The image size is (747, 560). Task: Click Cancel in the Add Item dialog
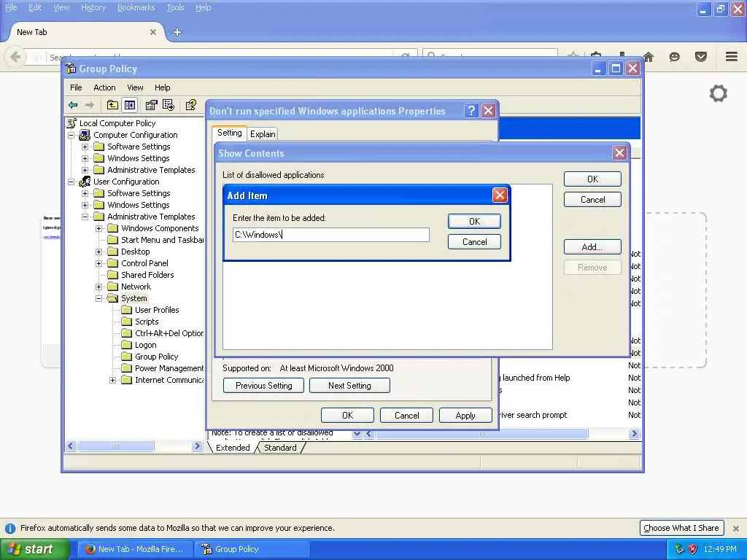tap(474, 242)
